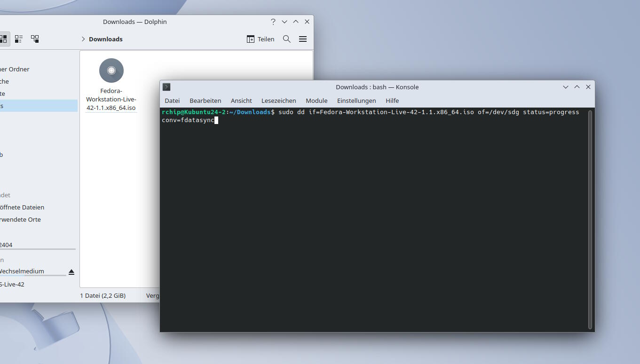640x364 pixels.
Task: Click the Konsole vertical scrollbar
Action: 590,219
